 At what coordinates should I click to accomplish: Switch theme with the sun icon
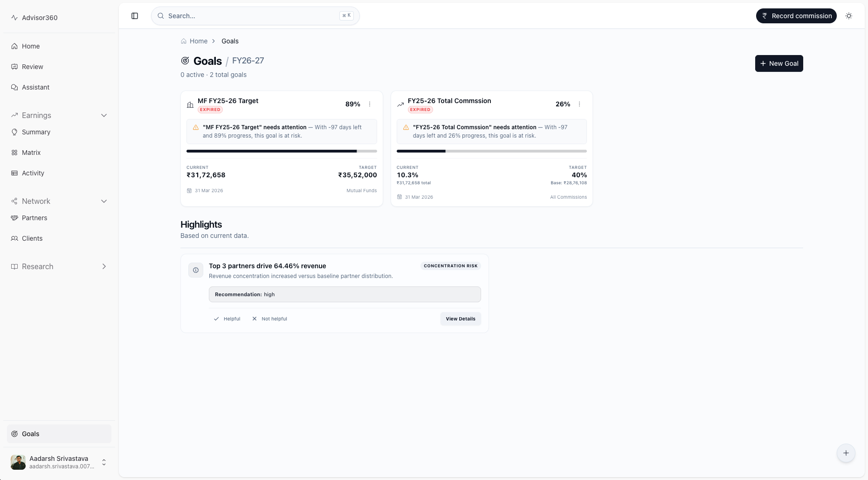coord(849,16)
